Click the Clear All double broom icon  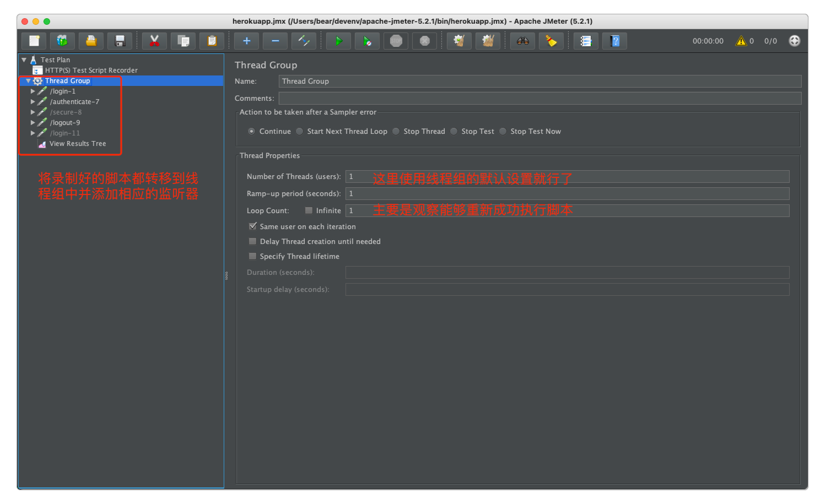click(488, 41)
